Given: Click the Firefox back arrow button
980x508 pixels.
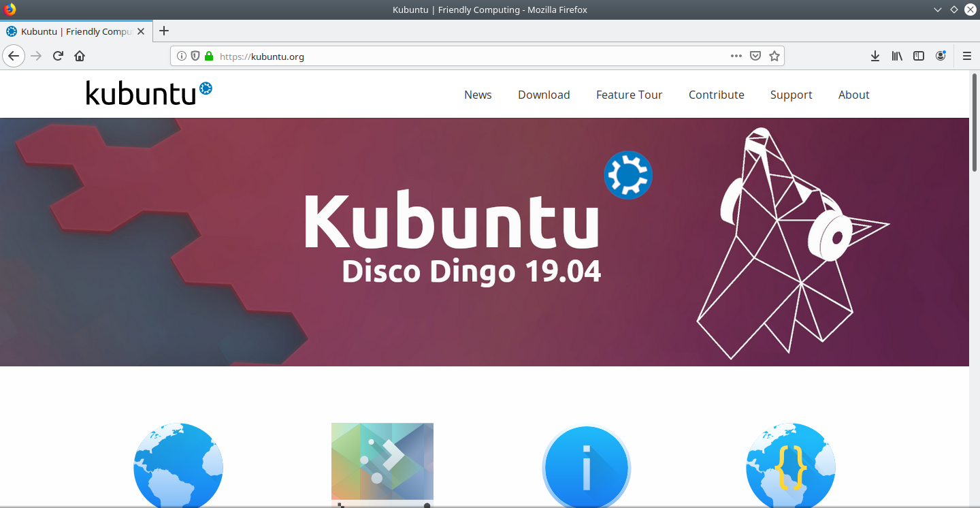Looking at the screenshot, I should point(14,56).
